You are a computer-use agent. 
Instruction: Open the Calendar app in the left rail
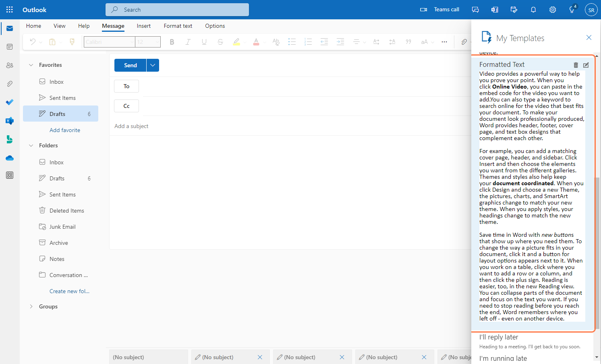tap(10, 47)
